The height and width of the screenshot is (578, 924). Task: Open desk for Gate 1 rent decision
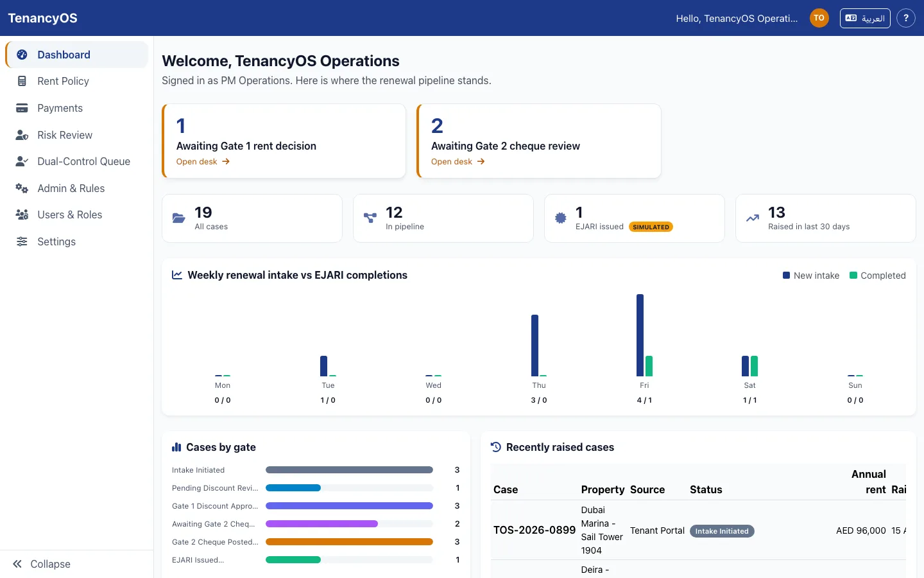(x=203, y=162)
